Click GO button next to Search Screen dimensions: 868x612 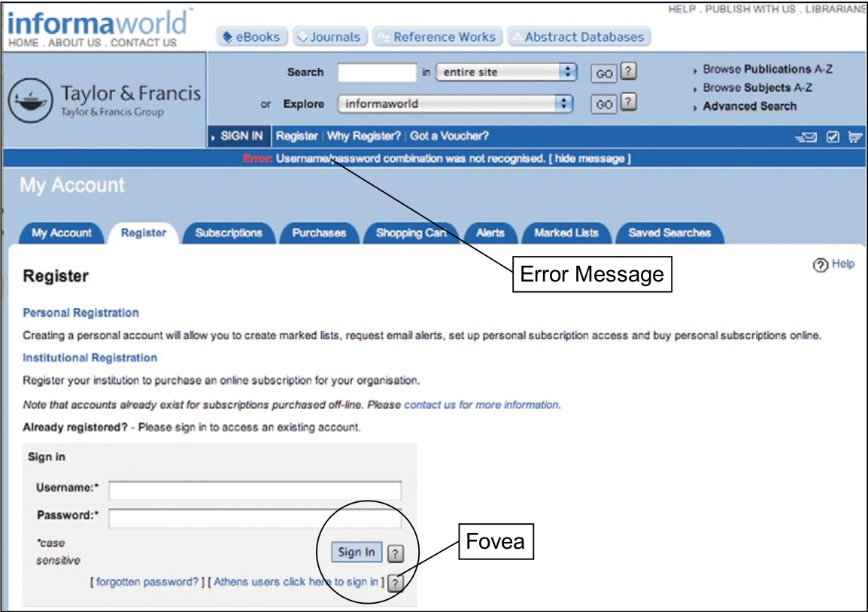pos(603,74)
